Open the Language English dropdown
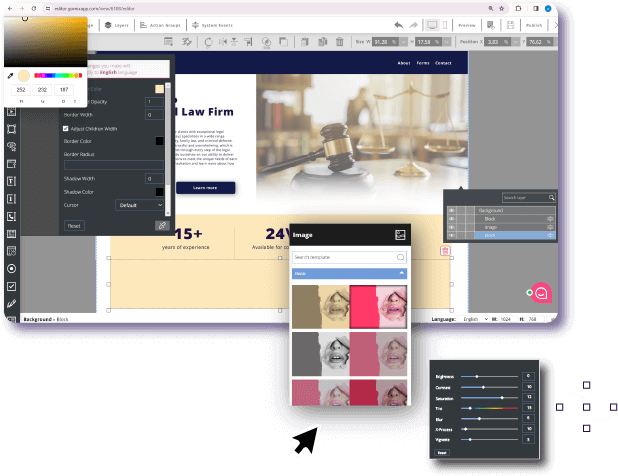This screenshot has width=618, height=476. (x=475, y=319)
